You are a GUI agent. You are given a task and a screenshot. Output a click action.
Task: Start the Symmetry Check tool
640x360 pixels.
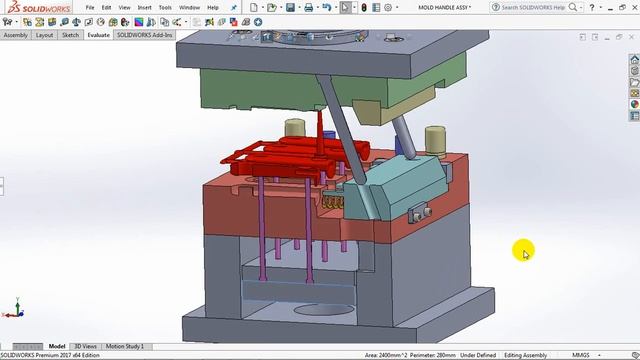pyautogui.click(x=151, y=22)
